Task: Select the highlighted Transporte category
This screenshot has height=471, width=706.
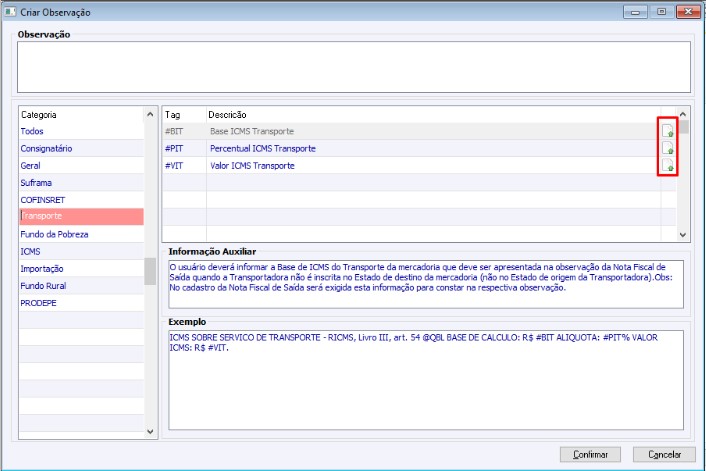Action: click(81, 216)
